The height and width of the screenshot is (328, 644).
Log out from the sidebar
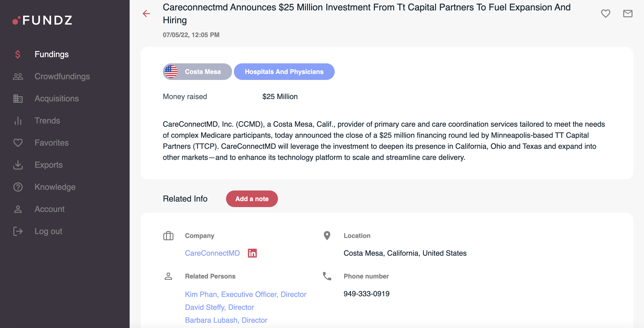pyautogui.click(x=48, y=231)
